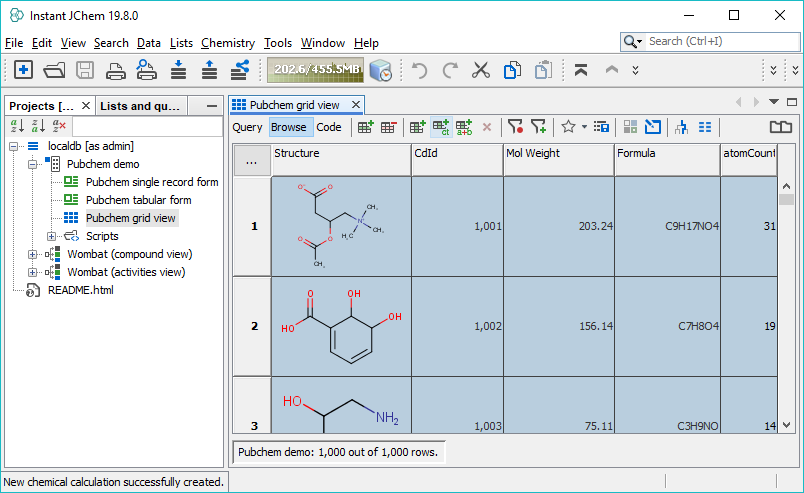The width and height of the screenshot is (804, 493).
Task: Toggle Browse mode button
Action: 289,127
